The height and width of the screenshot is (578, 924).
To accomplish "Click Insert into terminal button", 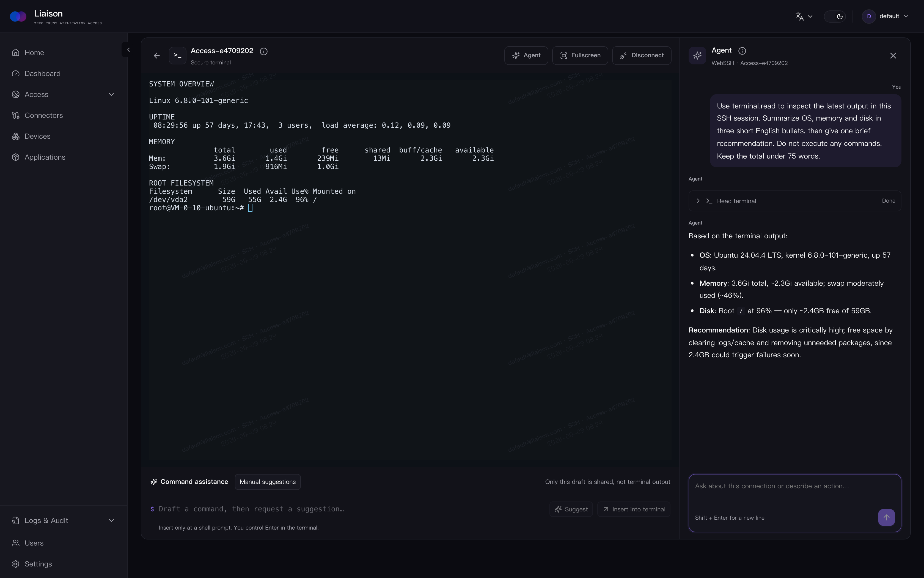I will (633, 509).
